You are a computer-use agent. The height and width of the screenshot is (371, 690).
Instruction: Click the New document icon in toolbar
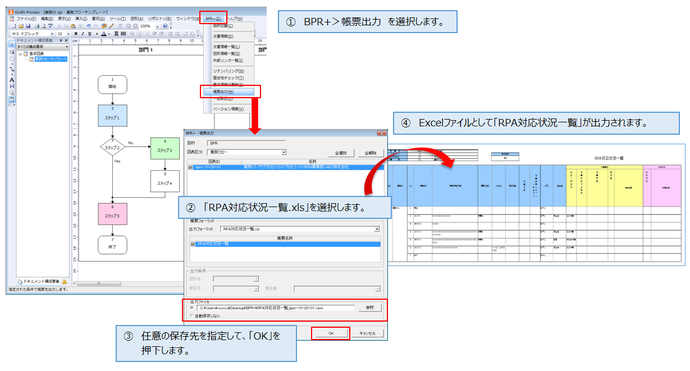(14, 26)
